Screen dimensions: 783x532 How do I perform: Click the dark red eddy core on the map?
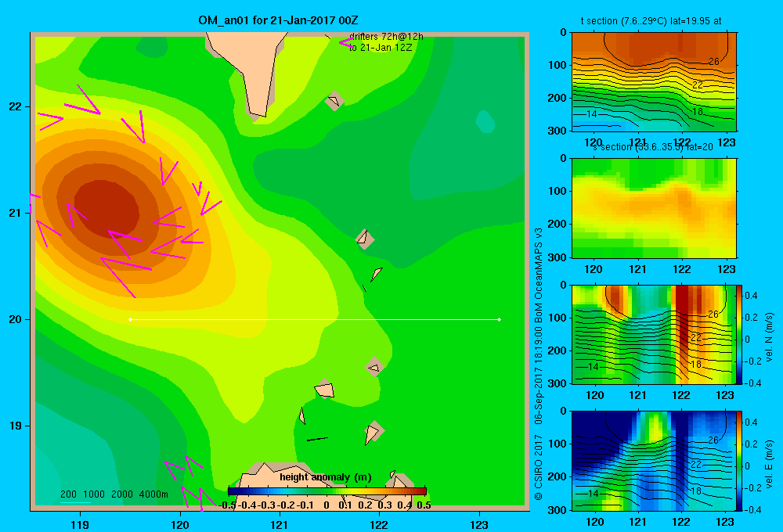107,210
